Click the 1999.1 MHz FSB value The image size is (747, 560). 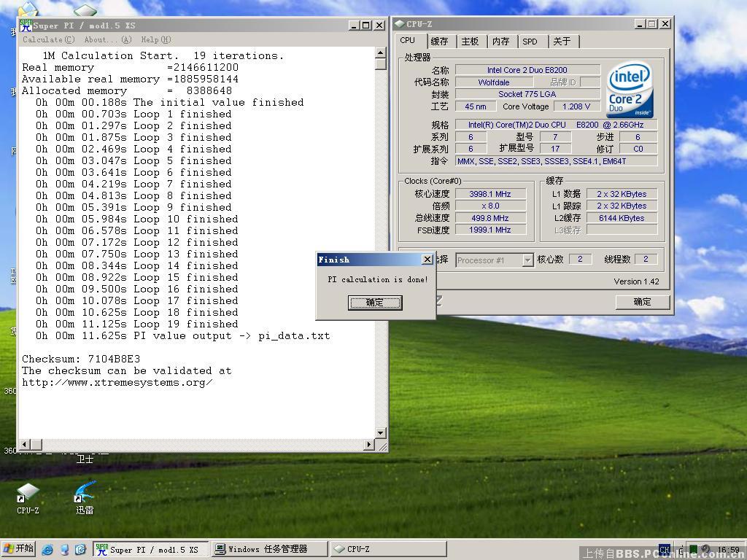click(490, 230)
